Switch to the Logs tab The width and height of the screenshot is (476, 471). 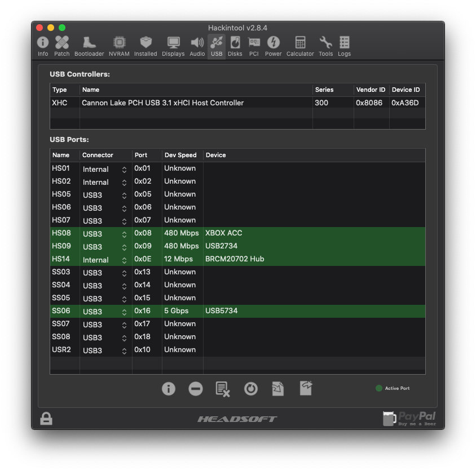[x=344, y=46]
